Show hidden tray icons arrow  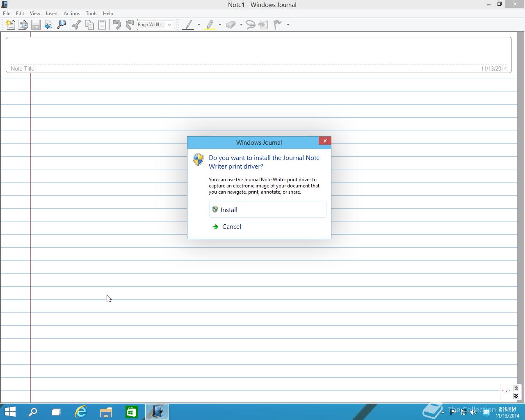click(443, 412)
